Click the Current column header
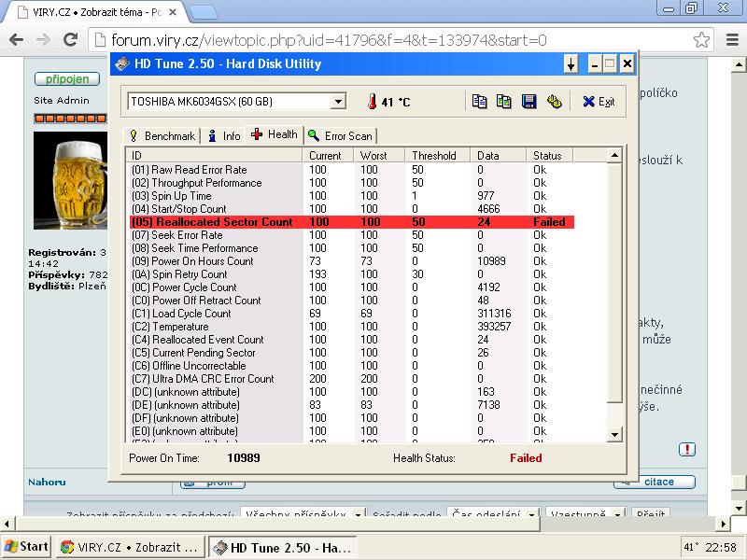747x560 pixels. pos(328,155)
